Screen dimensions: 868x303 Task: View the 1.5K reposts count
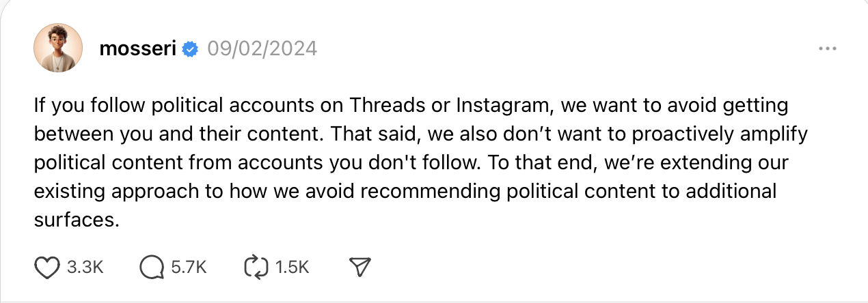292,268
